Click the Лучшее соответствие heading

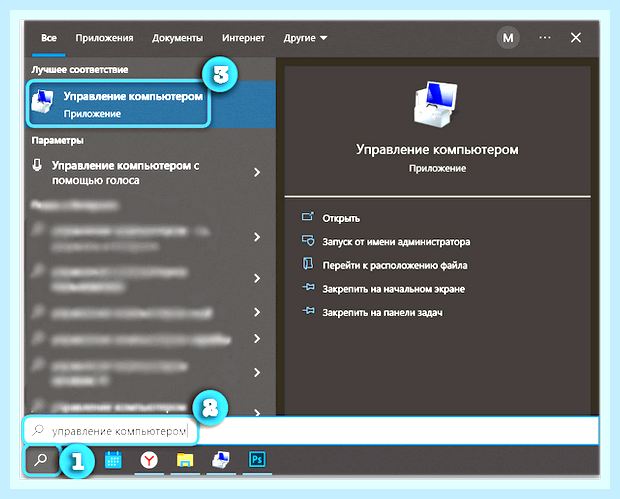(x=80, y=70)
